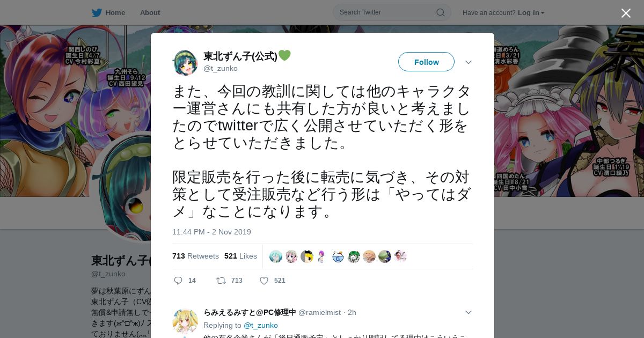Image resolution: width=644 pixels, height=338 pixels.
Task: Expand the tweet options chevron next to Follow
Action: [468, 62]
